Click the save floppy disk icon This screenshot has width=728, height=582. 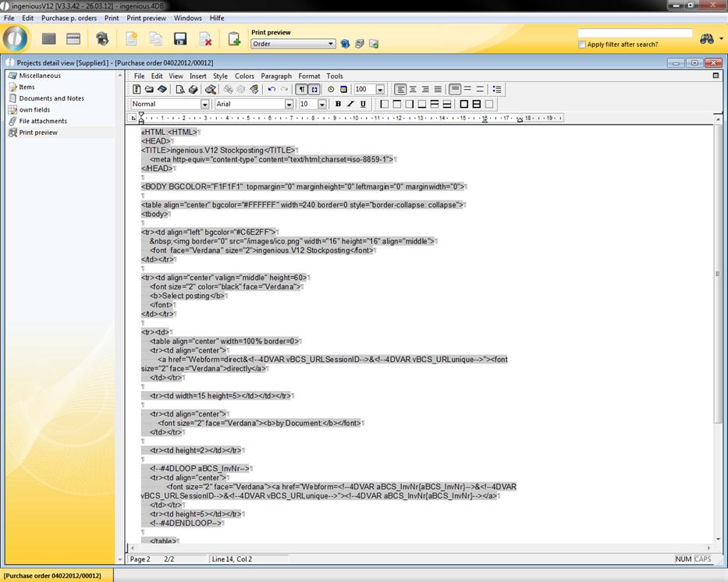point(180,39)
